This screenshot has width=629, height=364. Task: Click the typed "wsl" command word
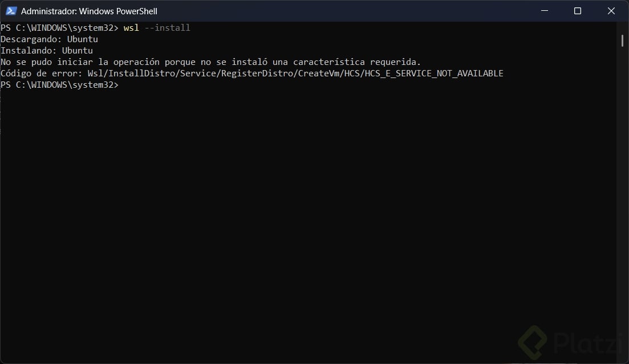coord(131,28)
